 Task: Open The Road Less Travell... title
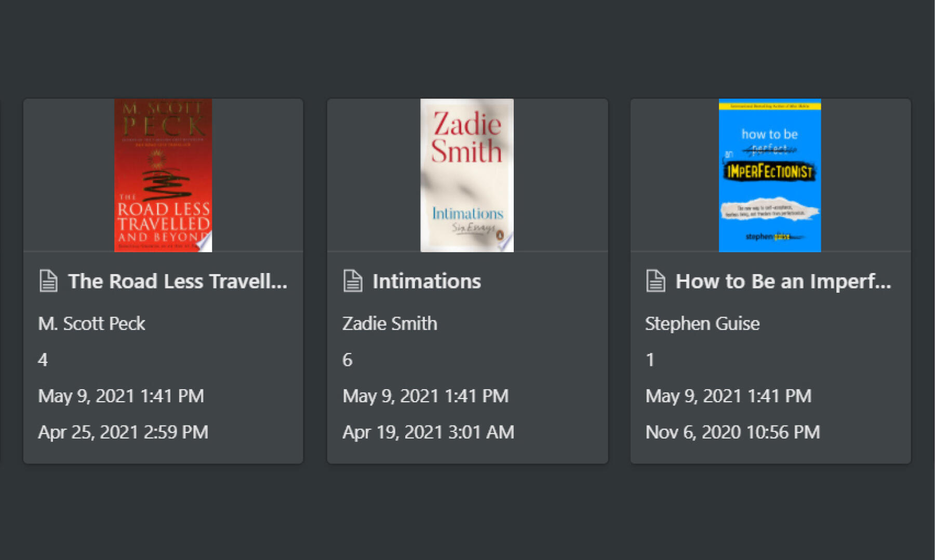178,281
